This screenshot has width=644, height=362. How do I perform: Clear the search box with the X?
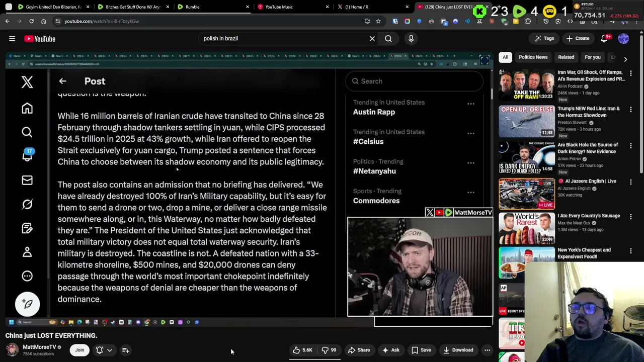[x=372, y=39]
